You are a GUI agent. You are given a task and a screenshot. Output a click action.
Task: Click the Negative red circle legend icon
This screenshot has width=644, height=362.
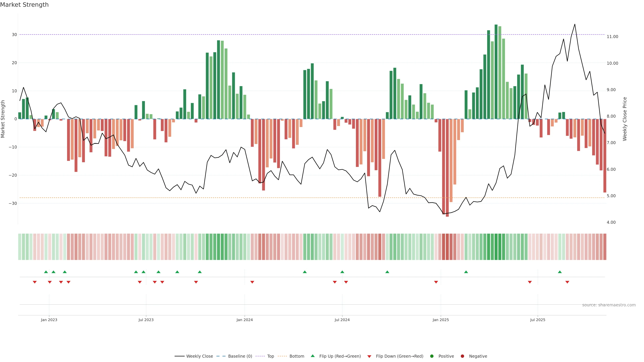click(x=462, y=356)
